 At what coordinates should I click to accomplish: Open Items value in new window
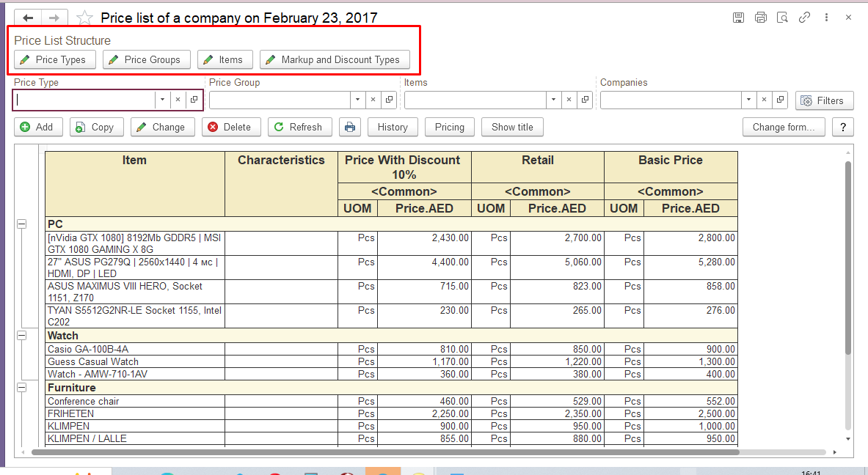(585, 100)
